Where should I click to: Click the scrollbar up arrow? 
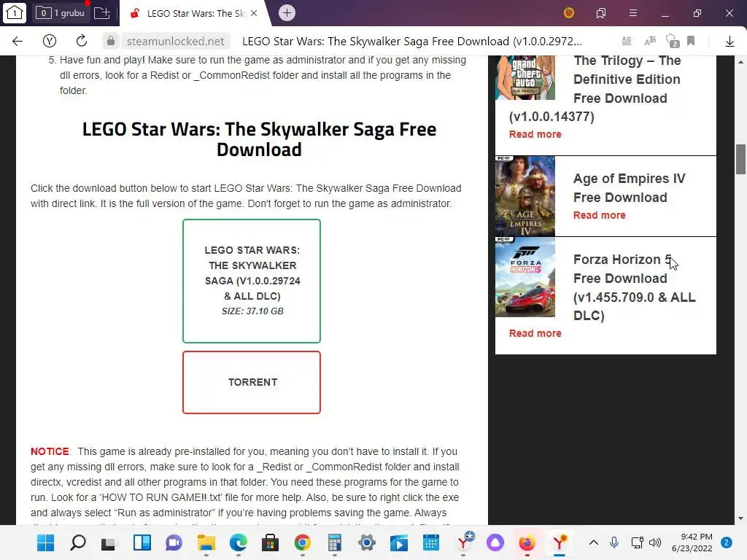741,63
